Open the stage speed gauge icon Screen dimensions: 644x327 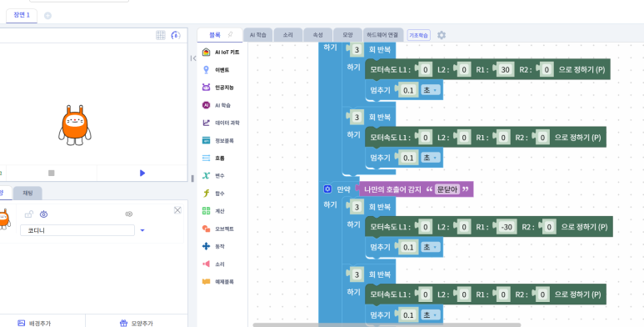176,35
